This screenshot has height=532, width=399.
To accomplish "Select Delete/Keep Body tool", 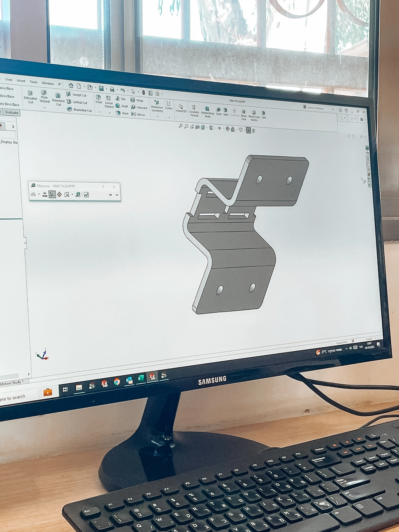I will (207, 112).
